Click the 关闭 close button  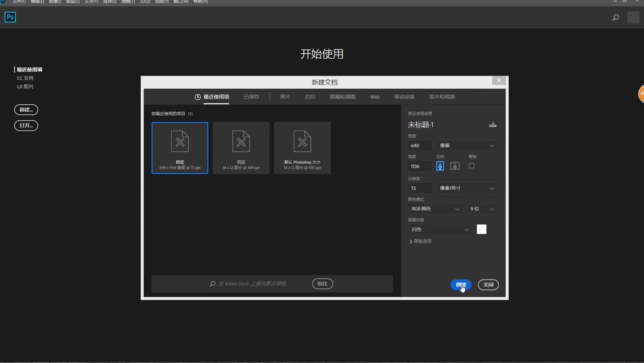coord(488,285)
